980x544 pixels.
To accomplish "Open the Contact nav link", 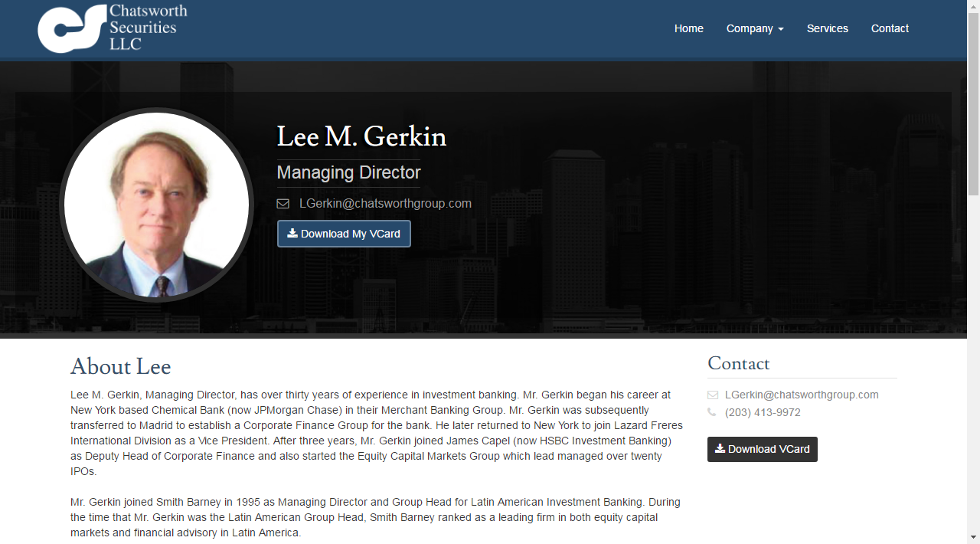I will [x=890, y=28].
